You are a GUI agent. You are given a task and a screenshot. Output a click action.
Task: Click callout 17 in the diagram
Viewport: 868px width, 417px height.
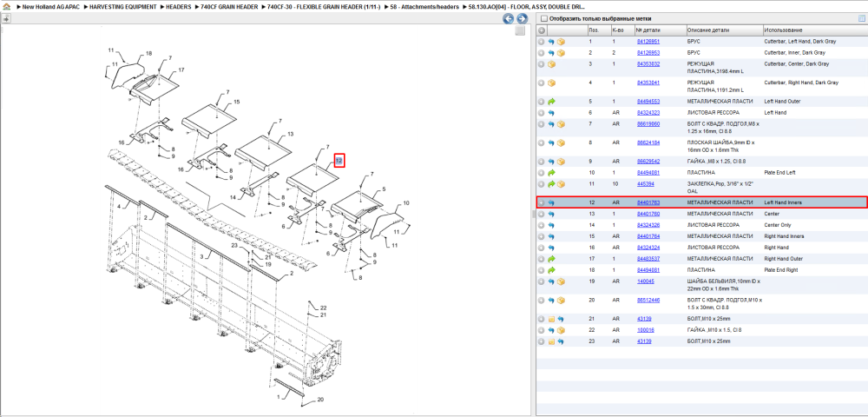click(x=181, y=70)
